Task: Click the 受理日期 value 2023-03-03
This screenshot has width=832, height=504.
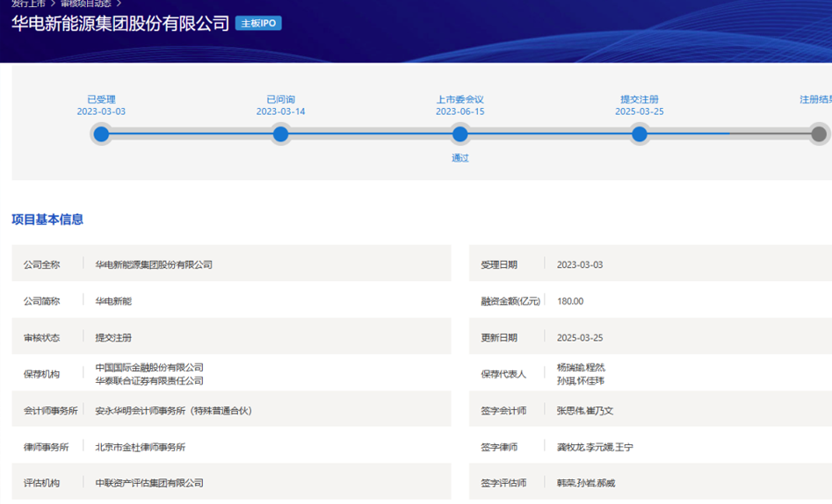Action: point(580,264)
